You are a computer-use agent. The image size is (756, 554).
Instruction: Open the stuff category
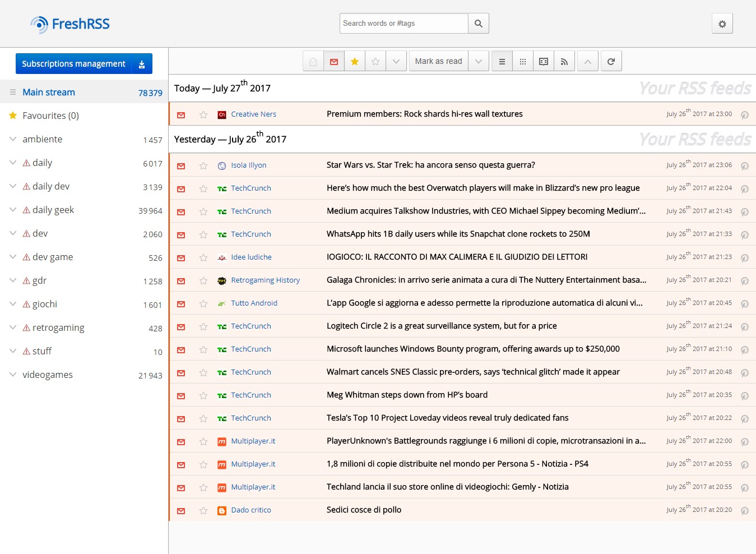[42, 352]
